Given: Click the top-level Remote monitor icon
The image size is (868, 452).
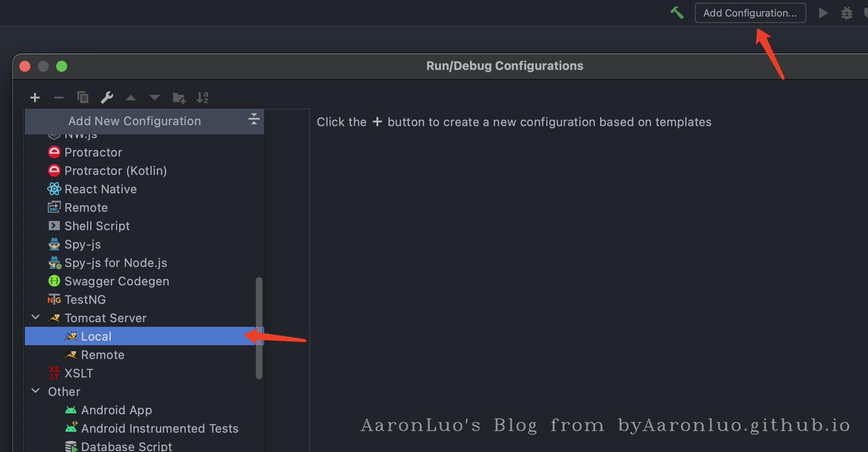Looking at the screenshot, I should pos(54,207).
